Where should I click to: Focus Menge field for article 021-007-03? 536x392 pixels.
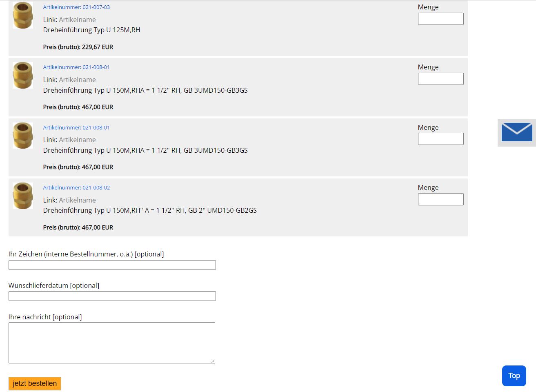[x=440, y=19]
